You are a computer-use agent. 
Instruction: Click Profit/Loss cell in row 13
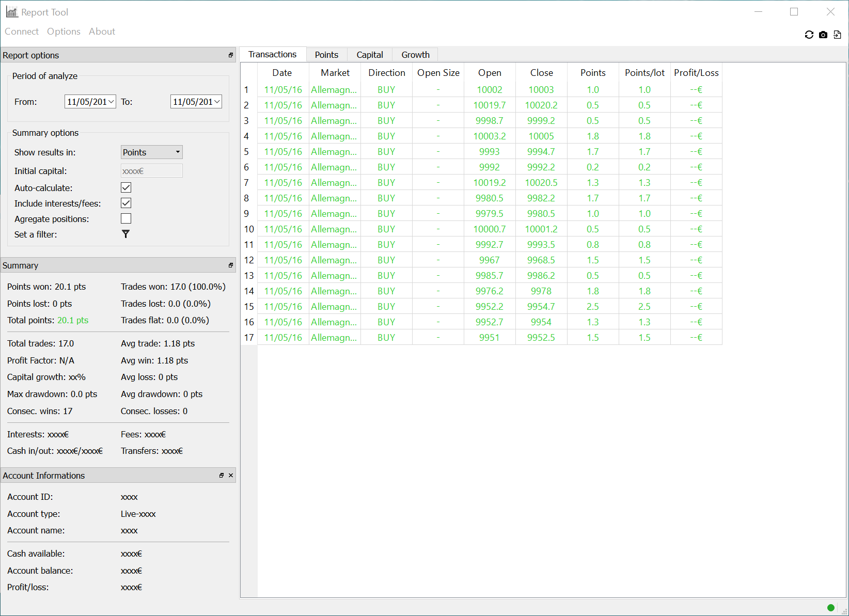[x=696, y=276]
